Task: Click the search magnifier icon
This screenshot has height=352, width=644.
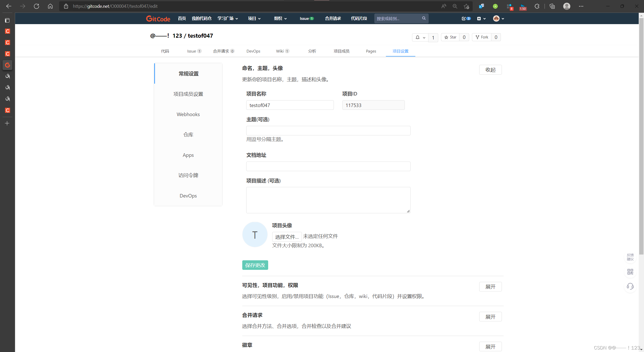Action: point(424,18)
